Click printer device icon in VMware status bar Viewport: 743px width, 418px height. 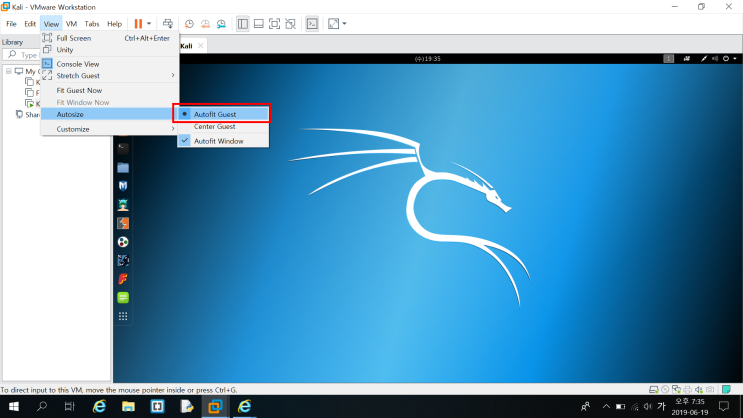688,390
